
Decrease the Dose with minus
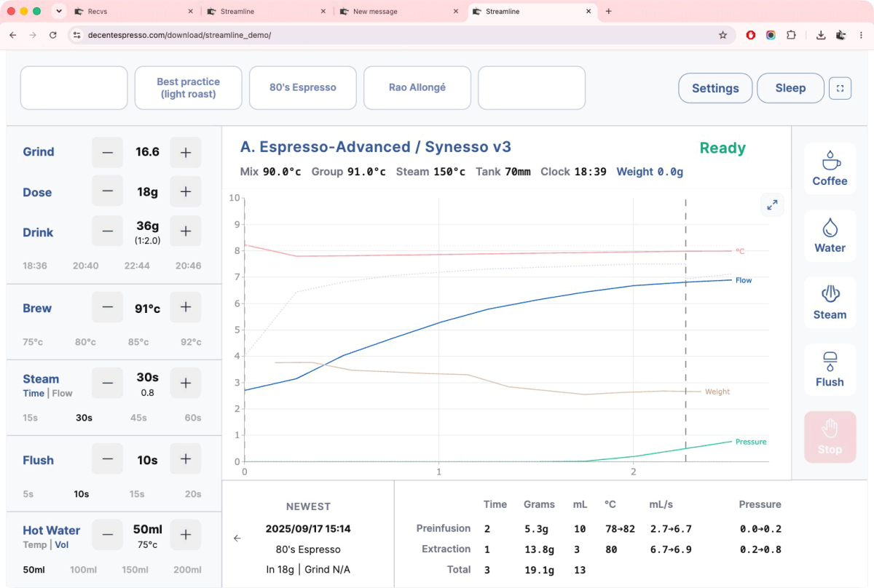click(x=107, y=192)
